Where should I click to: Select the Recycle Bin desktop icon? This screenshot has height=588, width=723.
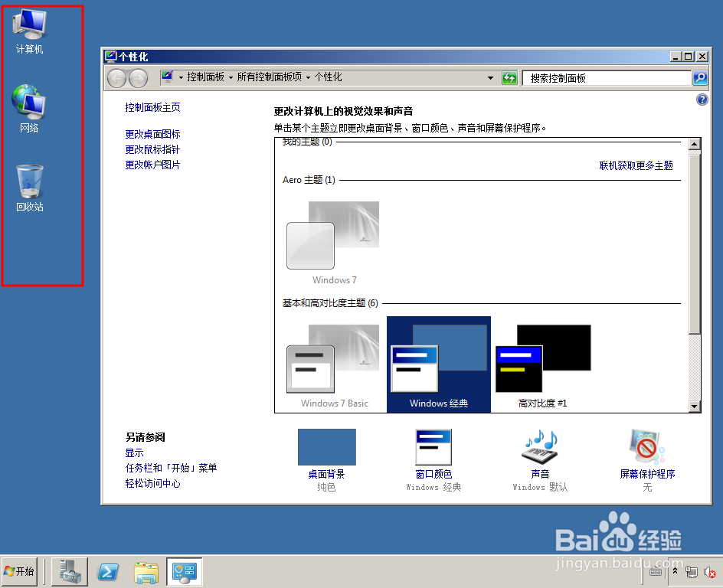coord(30,188)
